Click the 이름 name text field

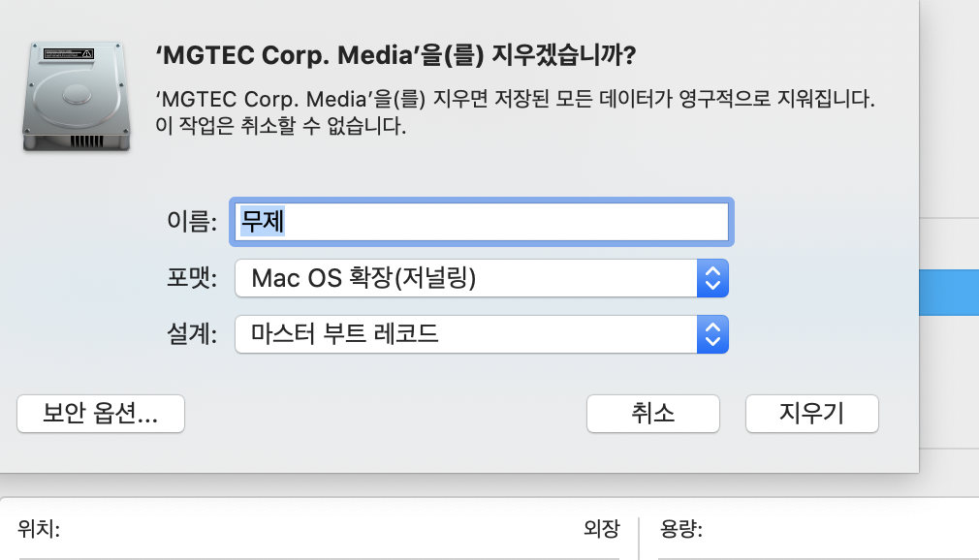(x=482, y=222)
